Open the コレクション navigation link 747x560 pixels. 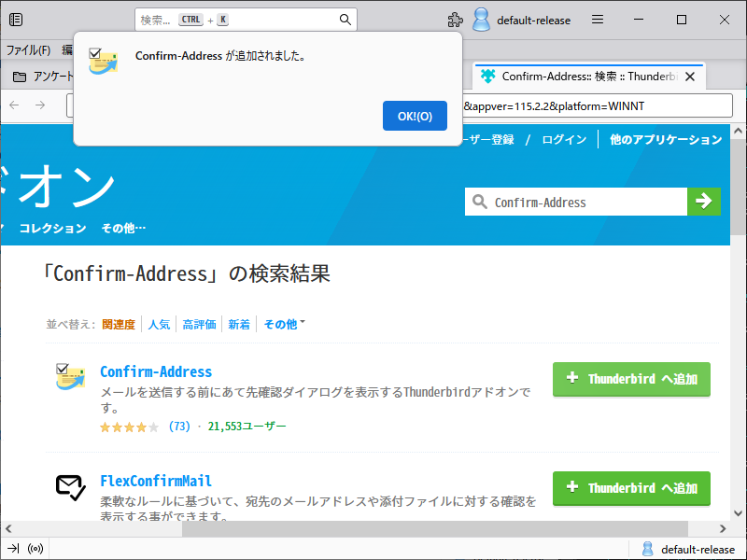pyautogui.click(x=52, y=228)
